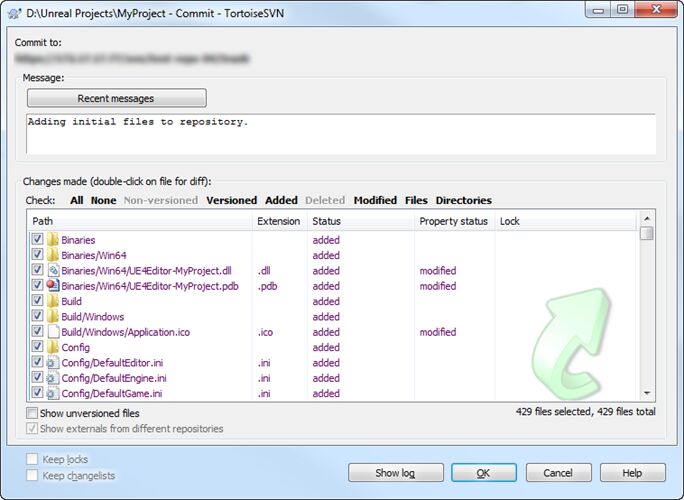Check only Modified items link

pyautogui.click(x=375, y=200)
